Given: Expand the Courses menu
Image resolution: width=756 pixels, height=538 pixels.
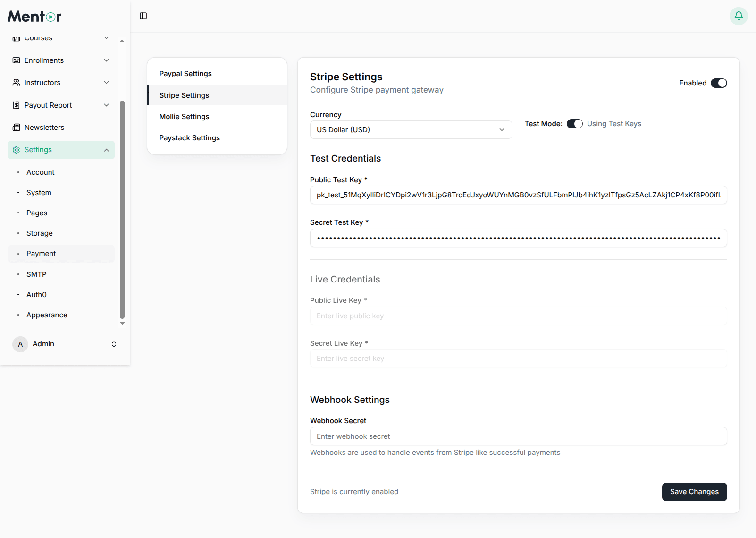Looking at the screenshot, I should [106, 38].
